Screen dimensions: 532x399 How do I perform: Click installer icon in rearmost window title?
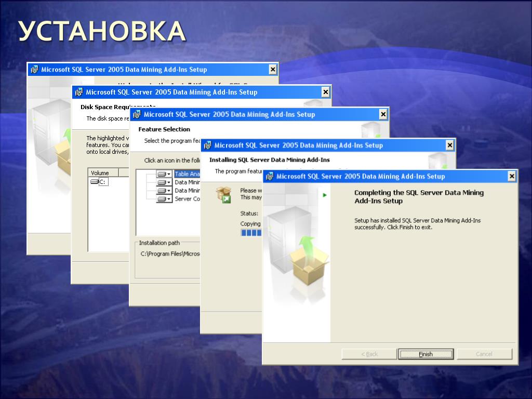34,70
